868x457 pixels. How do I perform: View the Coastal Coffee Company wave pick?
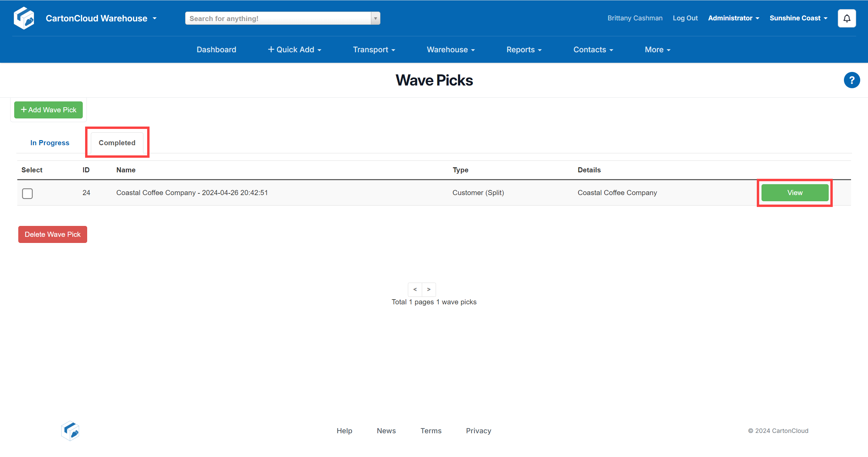[x=794, y=193]
